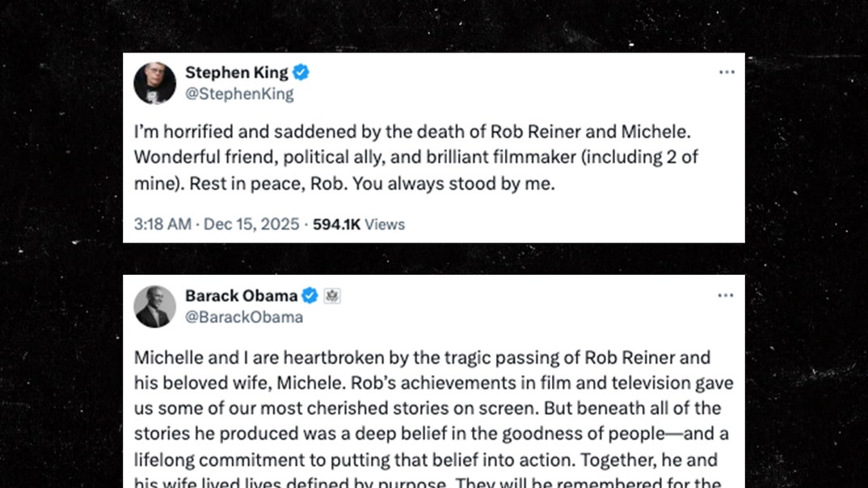This screenshot has height=488, width=868.
Task: View Stephen King's profile avatar
Action: [154, 82]
